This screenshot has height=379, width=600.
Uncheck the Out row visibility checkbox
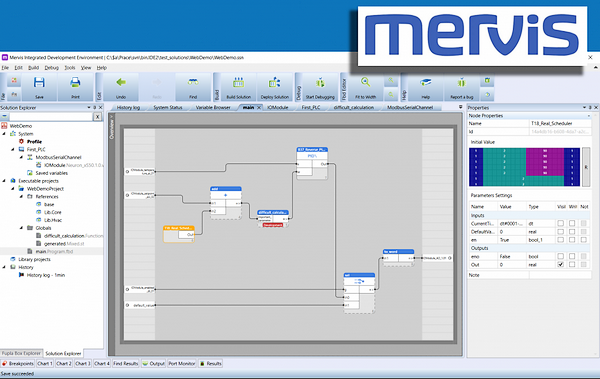pyautogui.click(x=561, y=265)
